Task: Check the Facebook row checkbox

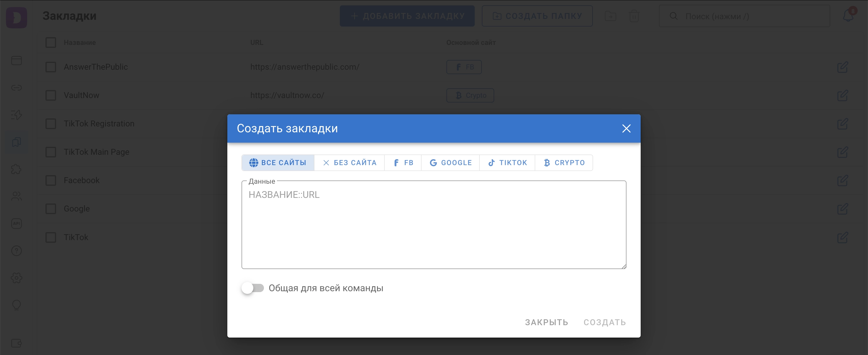Action: [51, 180]
